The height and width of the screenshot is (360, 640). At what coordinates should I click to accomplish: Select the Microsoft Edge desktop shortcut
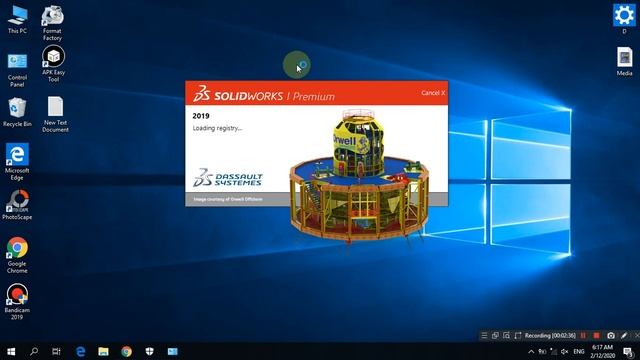(x=17, y=162)
